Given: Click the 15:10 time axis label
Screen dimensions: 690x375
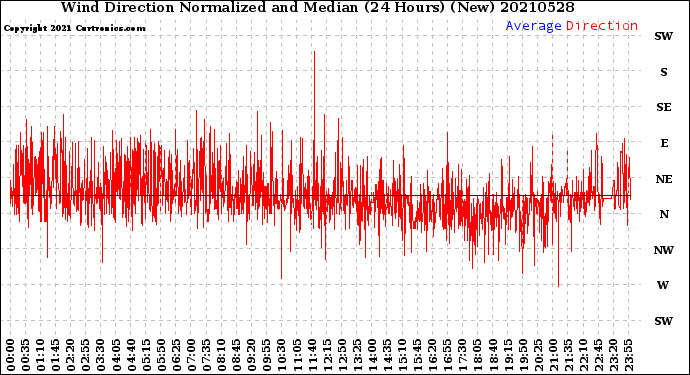Looking at the screenshot, I should coord(403,355).
